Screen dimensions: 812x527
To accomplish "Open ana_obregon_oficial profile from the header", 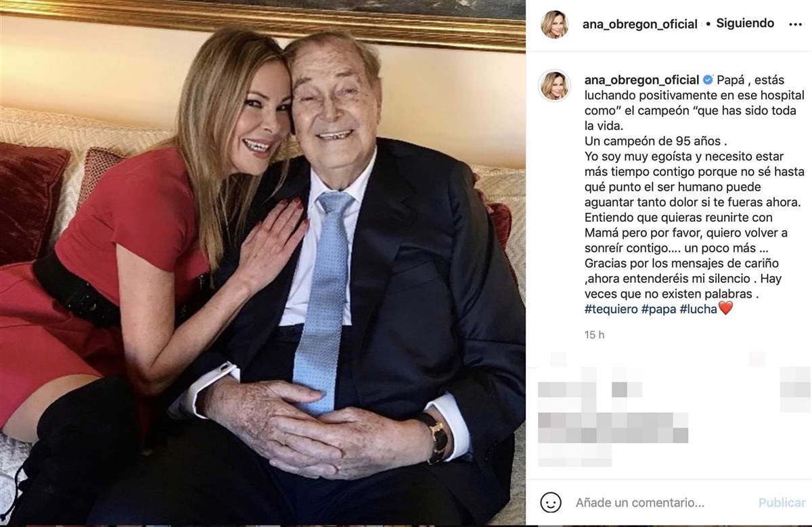I will pyautogui.click(x=639, y=23).
